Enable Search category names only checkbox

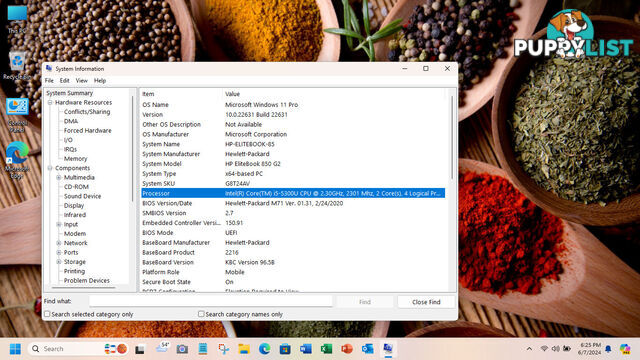tap(201, 314)
